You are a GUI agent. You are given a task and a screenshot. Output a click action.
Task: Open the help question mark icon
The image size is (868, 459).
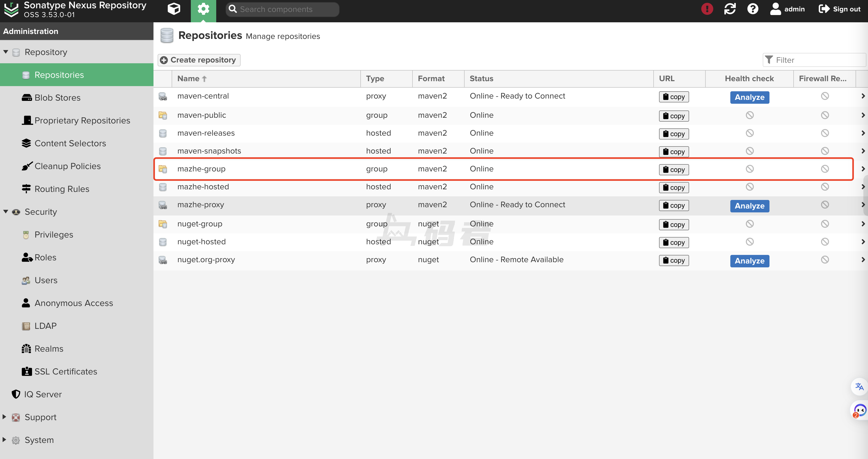[x=752, y=9]
